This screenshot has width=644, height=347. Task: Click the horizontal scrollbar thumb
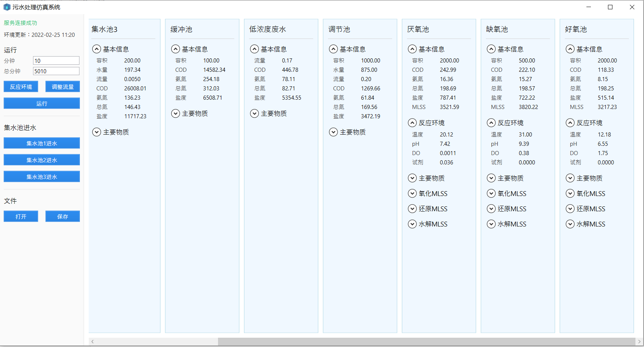tap(426, 341)
